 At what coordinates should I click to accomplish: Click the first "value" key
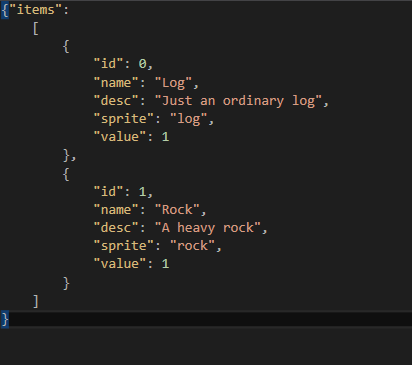(120, 137)
